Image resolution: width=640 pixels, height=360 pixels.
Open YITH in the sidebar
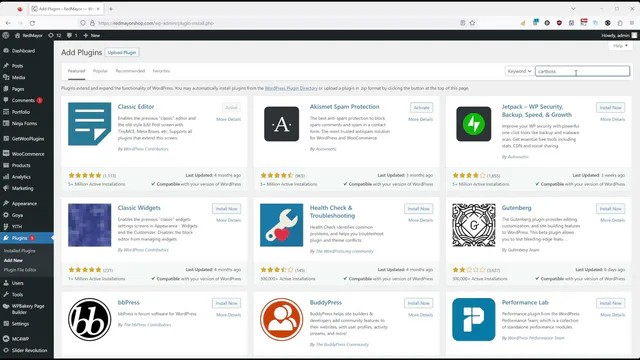[x=17, y=226]
